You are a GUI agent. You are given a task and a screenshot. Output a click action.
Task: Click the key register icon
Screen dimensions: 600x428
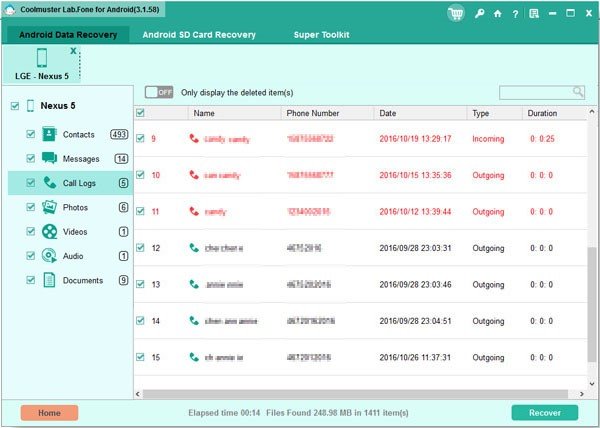tap(479, 14)
